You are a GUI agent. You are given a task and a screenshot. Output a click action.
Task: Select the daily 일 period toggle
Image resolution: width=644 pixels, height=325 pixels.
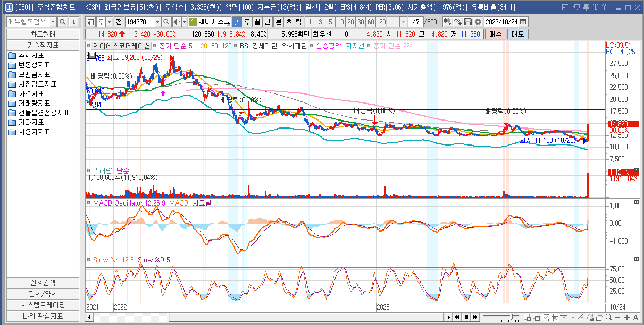pyautogui.click(x=237, y=22)
